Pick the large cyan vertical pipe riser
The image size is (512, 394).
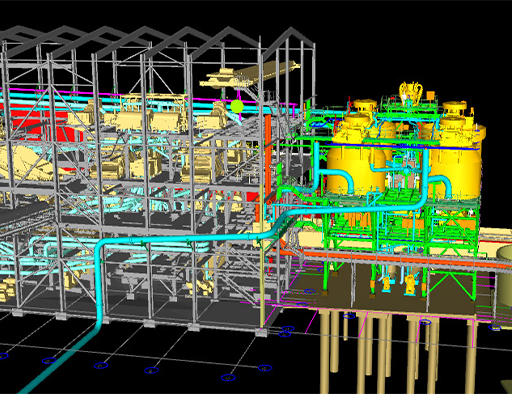coord(99,284)
